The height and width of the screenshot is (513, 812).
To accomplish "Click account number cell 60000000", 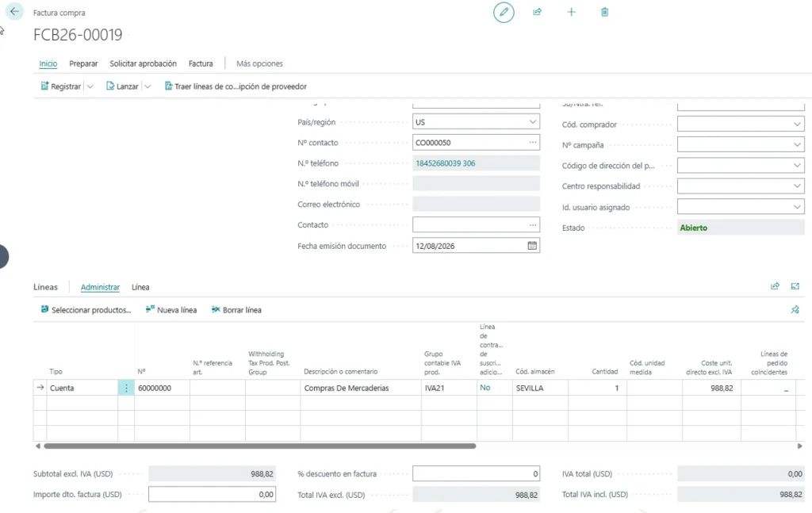I will (x=162, y=388).
